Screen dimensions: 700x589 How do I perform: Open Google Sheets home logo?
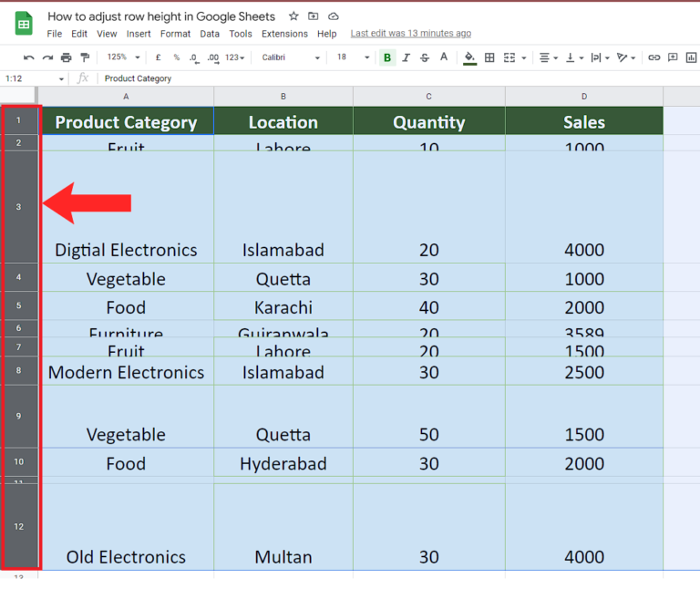tap(24, 23)
